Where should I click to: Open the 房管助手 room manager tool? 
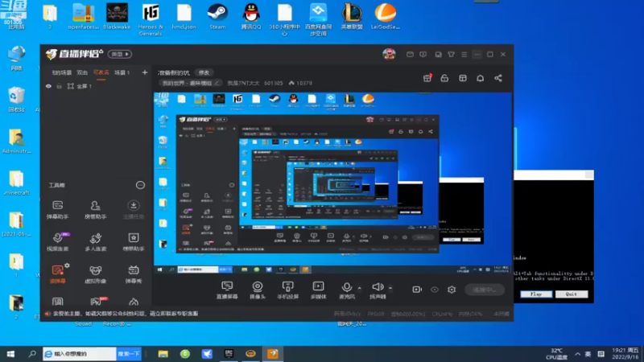coord(95,209)
